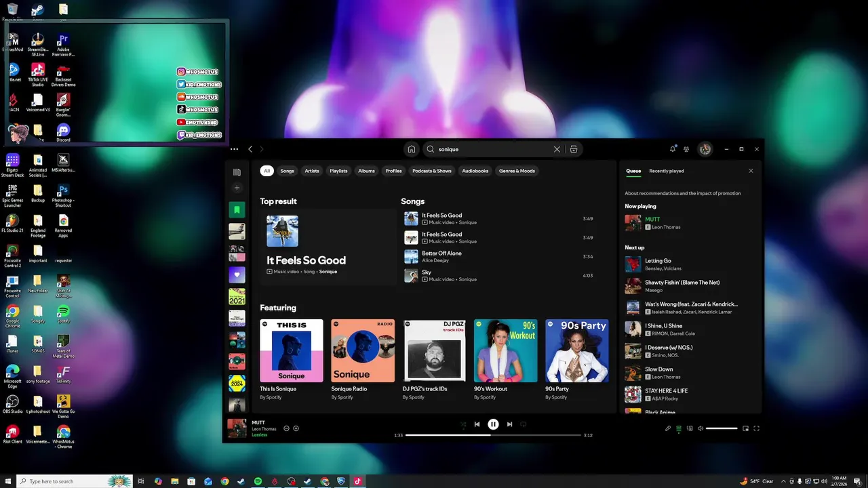Expand Your Library sidebar icon
868x488 pixels.
coord(237,172)
